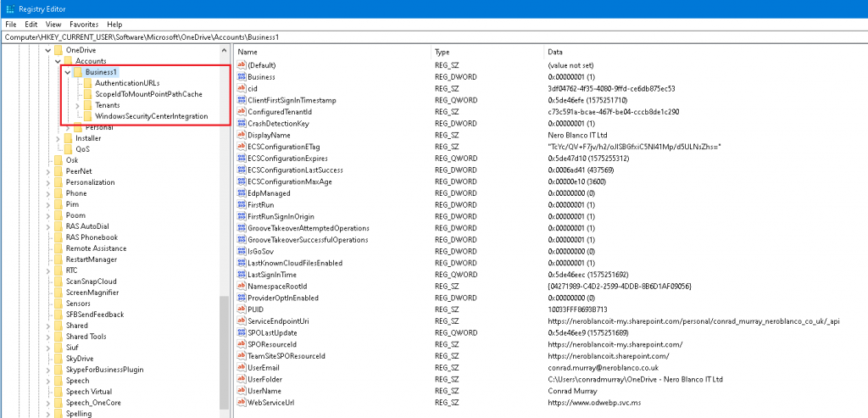Click the ServiceEndpointUri value icon

pos(242,321)
